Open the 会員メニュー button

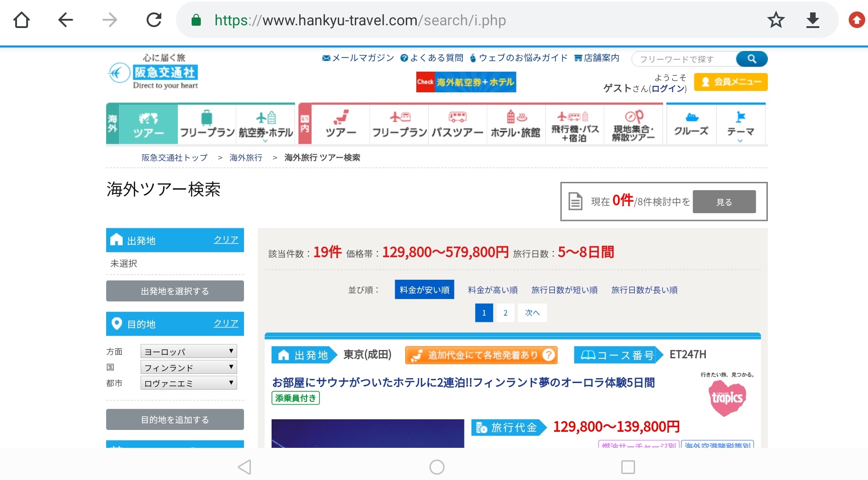(731, 82)
